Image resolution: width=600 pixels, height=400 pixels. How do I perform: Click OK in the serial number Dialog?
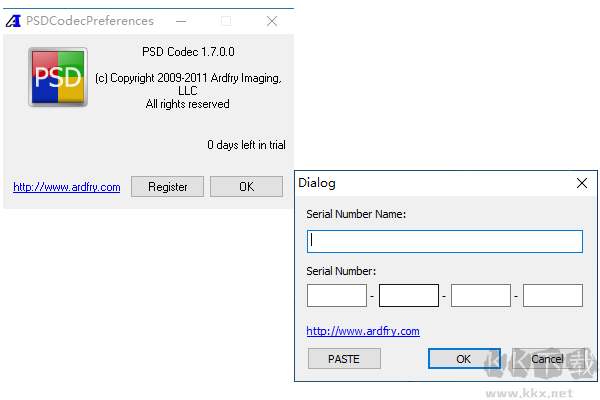[463, 358]
